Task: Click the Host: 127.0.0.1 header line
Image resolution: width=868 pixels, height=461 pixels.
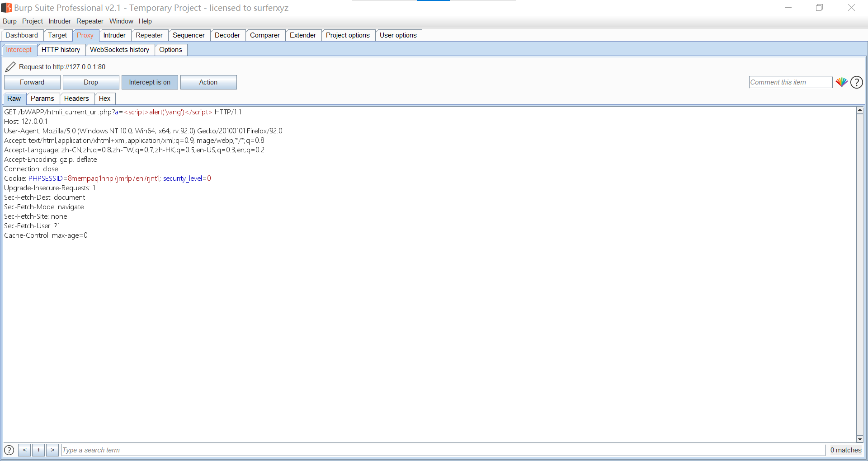Action: tap(26, 122)
